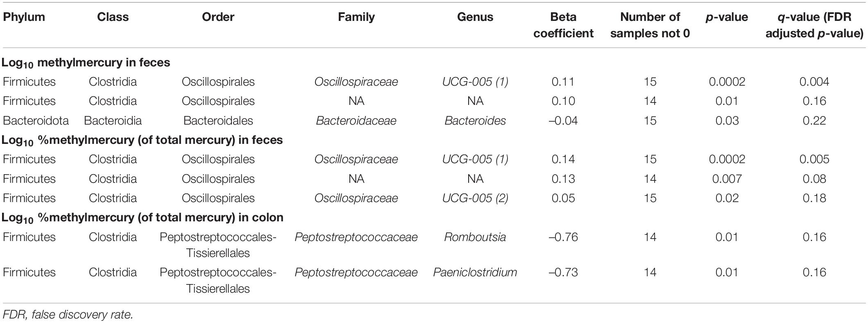Click the -0.76 beta coefficient value
The image size is (868, 323).
click(563, 237)
